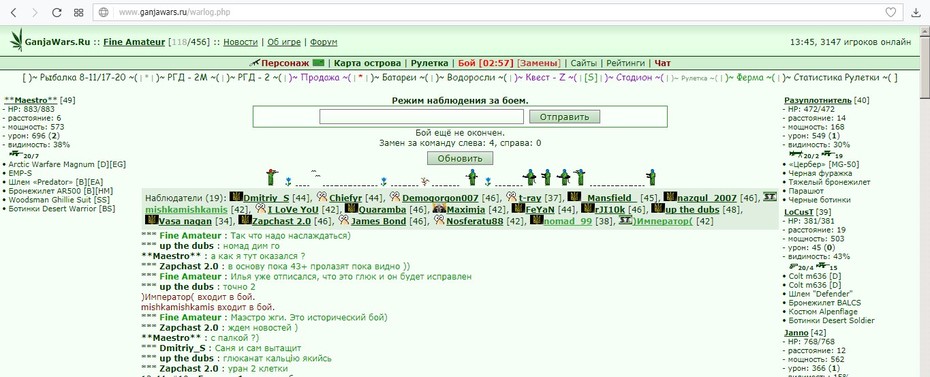Open the Стадион shortcut link
Viewport: 930px width, 377px height.
click(634, 78)
